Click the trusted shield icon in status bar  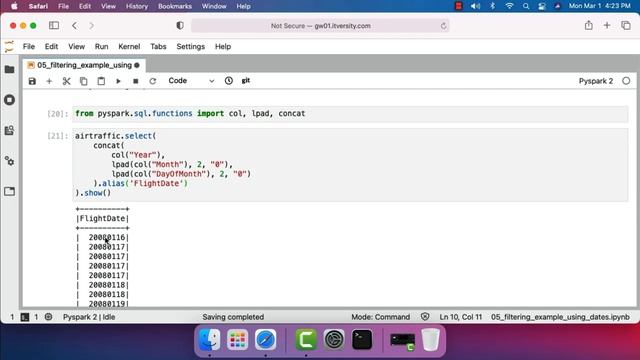pyautogui.click(x=425, y=317)
